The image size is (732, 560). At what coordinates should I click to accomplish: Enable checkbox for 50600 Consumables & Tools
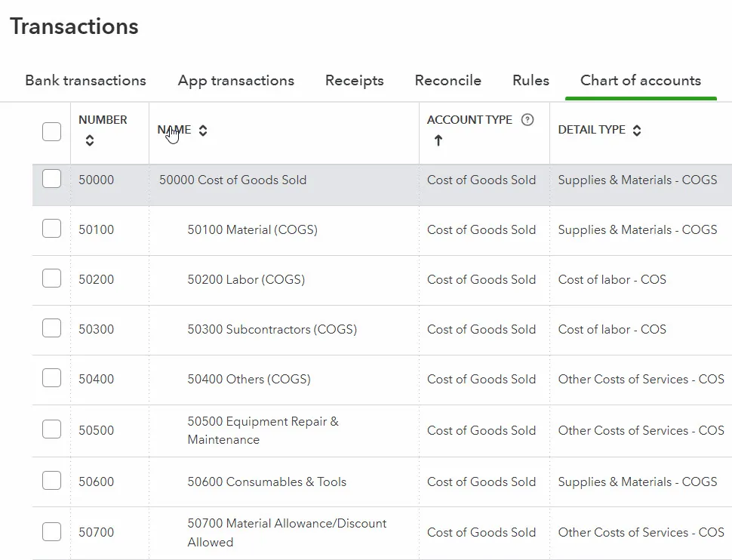(51, 482)
